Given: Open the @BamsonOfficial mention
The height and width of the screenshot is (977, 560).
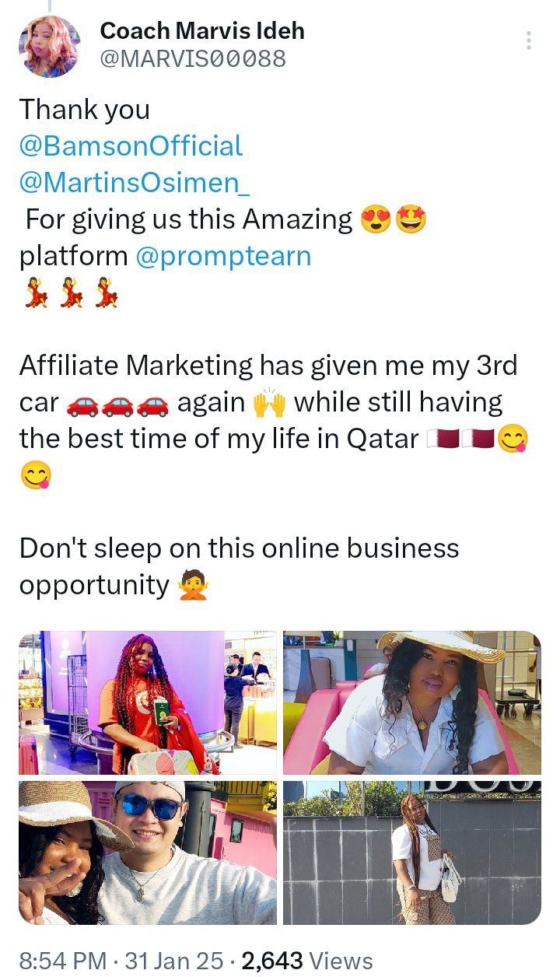Looking at the screenshot, I should 131,145.
